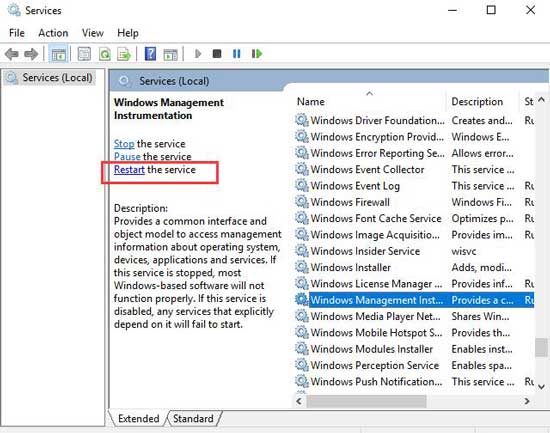This screenshot has height=433, width=550.
Task: Click gear icon beside Windows Installer
Action: pos(301,267)
